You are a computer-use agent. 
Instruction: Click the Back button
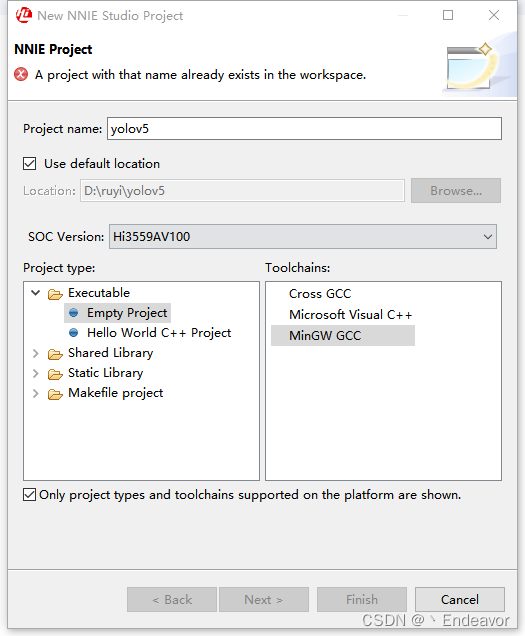click(172, 599)
